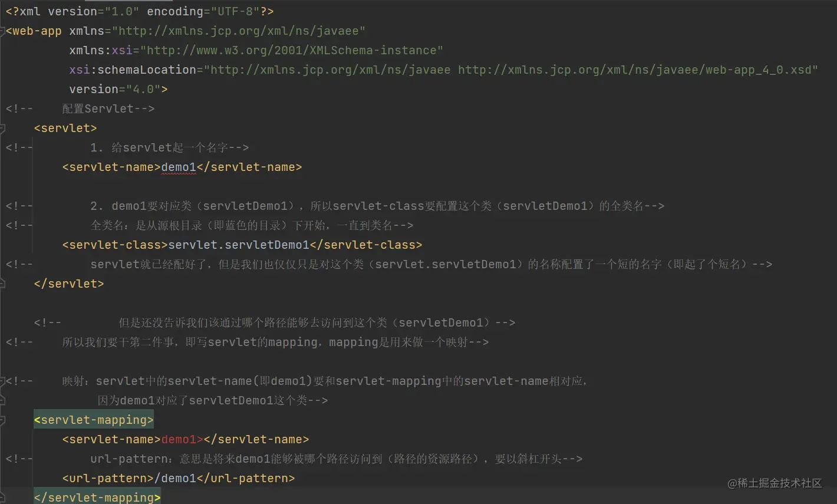837x504 pixels.
Task: Click the servlet-name value demo1
Action: coord(178,167)
